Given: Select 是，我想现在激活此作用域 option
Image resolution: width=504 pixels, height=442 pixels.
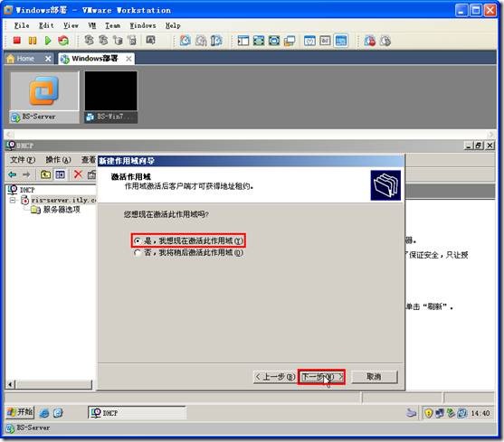Looking at the screenshot, I should click(189, 240).
